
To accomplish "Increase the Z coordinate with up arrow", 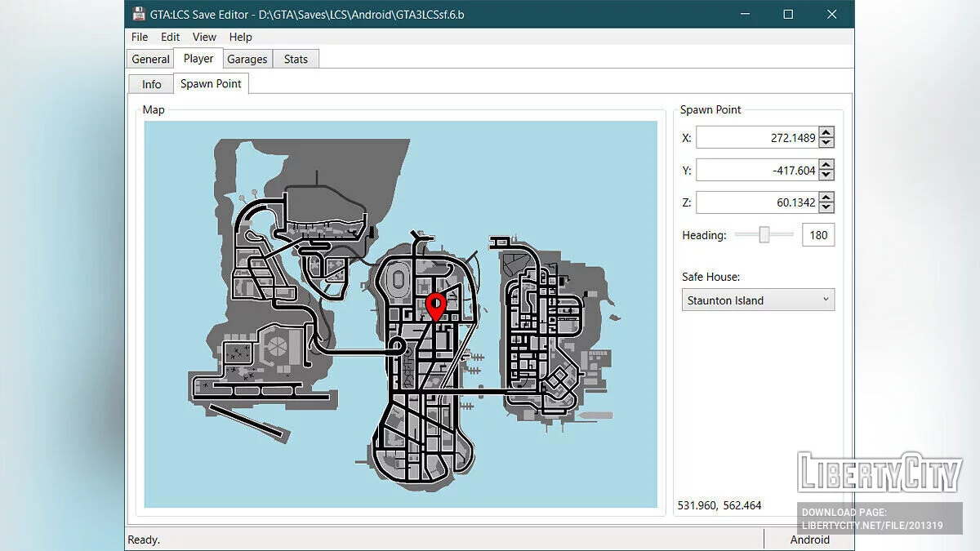I will pos(826,198).
